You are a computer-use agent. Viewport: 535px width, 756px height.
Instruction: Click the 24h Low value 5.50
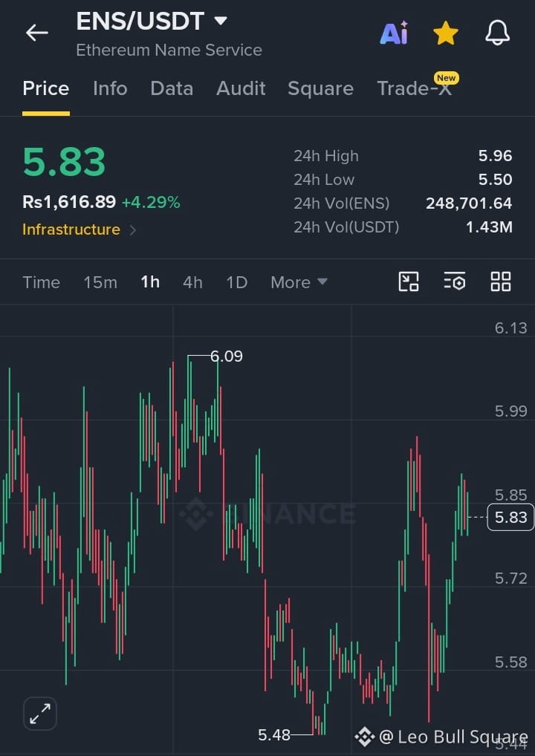coord(496,180)
